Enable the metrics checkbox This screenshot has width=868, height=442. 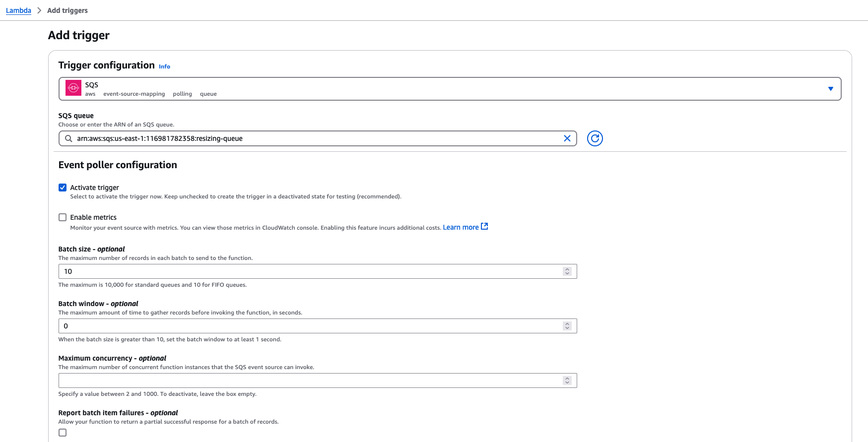(63, 217)
